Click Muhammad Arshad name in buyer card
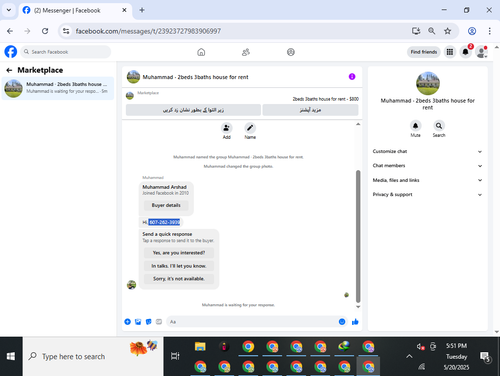Screen dimensions: 500x376 click(164, 187)
